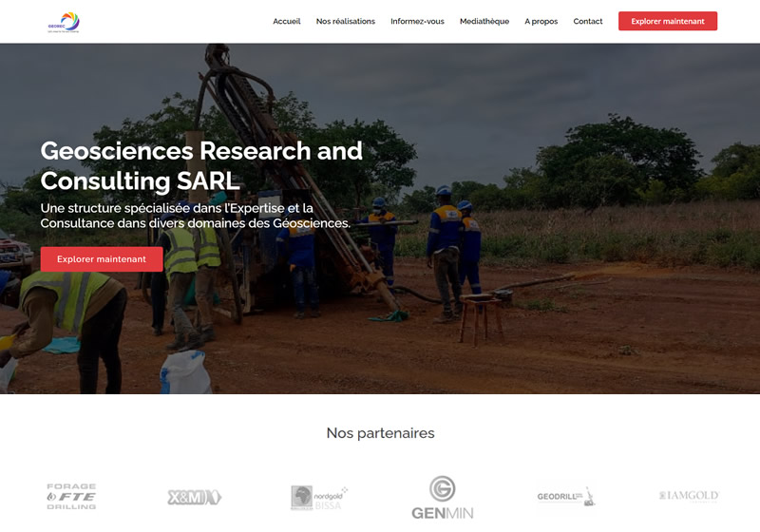The height and width of the screenshot is (532, 760).
Task: Click the GEOREC logo in the header
Action: pos(64,22)
